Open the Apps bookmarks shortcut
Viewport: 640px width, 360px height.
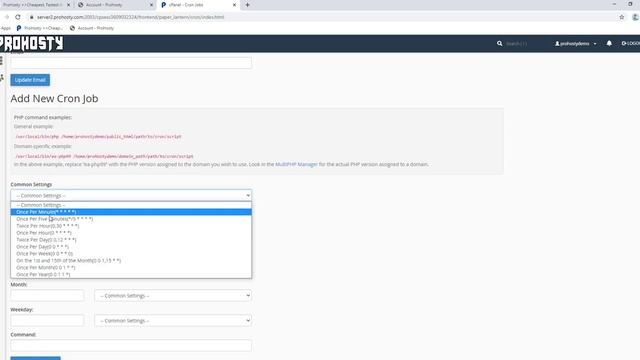pos(6,28)
